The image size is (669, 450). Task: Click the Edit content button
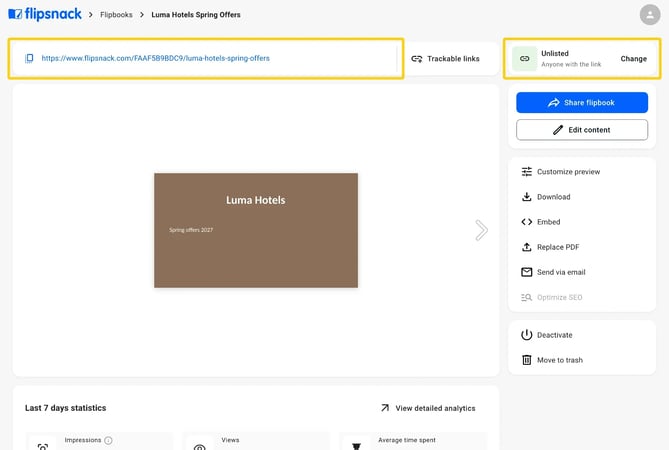pyautogui.click(x=582, y=130)
